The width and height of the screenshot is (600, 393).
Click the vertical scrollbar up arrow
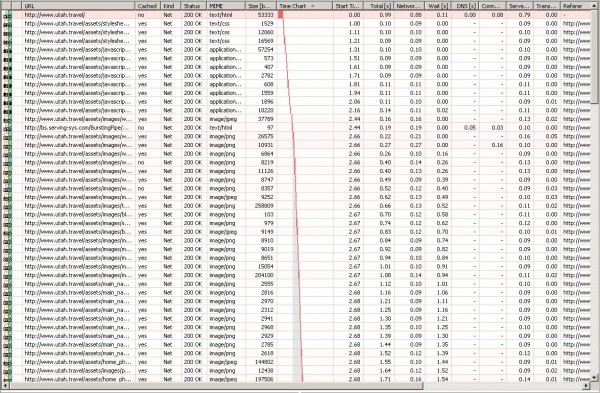tap(595, 6)
